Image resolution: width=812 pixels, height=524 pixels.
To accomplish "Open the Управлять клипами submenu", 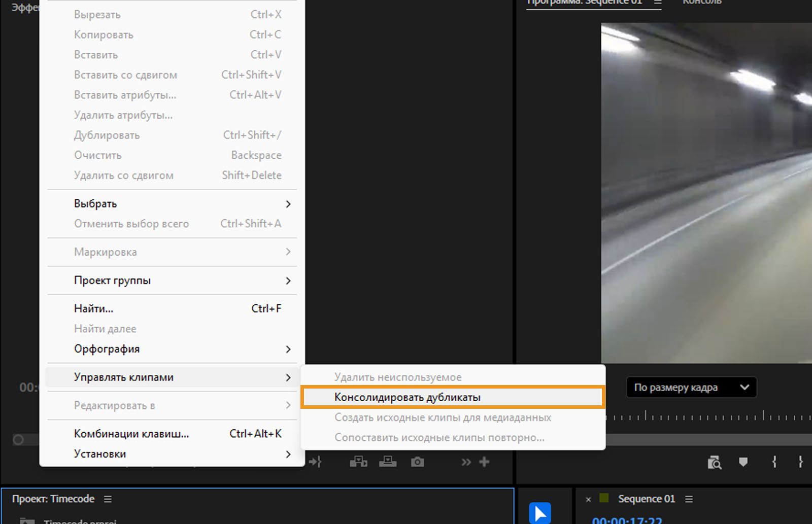I will pos(172,377).
